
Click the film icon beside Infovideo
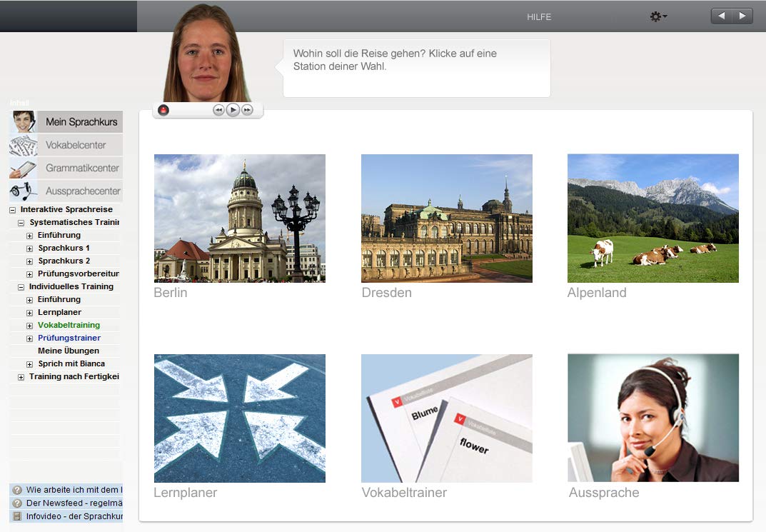[17, 516]
